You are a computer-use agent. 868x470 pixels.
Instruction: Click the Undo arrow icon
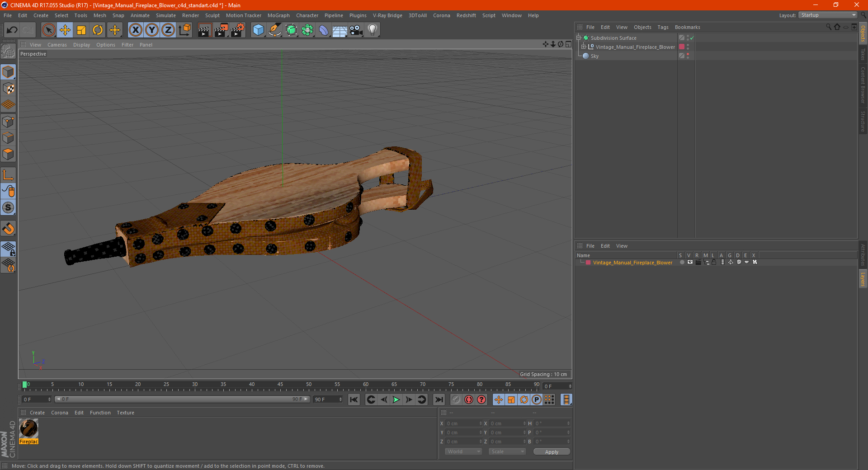tap(12, 30)
